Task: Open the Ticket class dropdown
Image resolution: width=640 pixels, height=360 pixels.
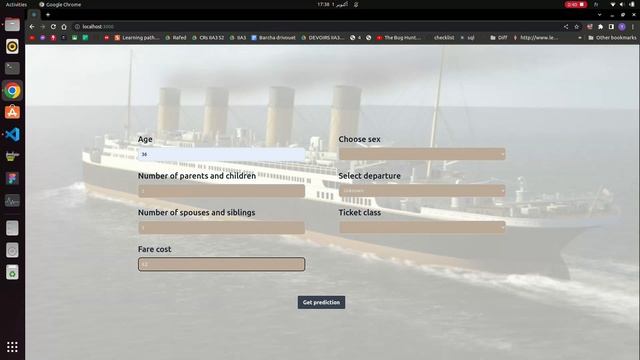Action: 422,227
